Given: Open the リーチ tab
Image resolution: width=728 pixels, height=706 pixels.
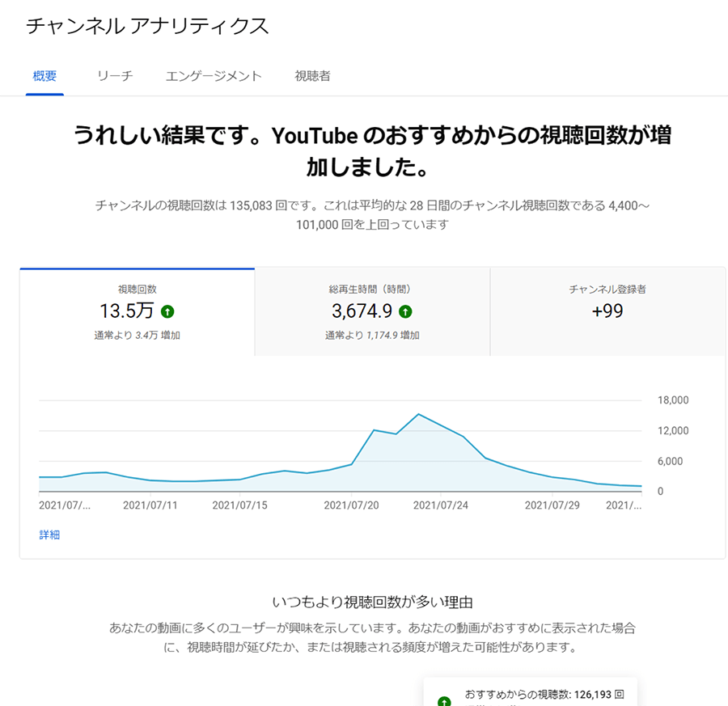Looking at the screenshot, I should pos(115,76).
